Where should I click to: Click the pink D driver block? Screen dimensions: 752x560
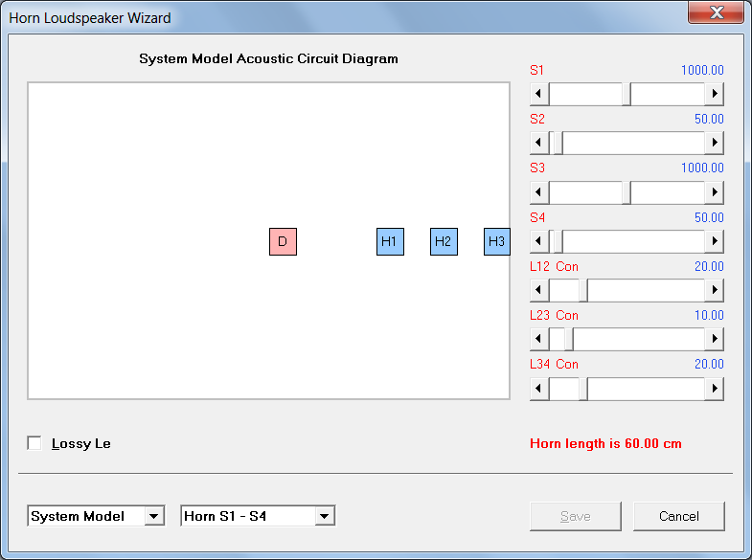(x=283, y=241)
